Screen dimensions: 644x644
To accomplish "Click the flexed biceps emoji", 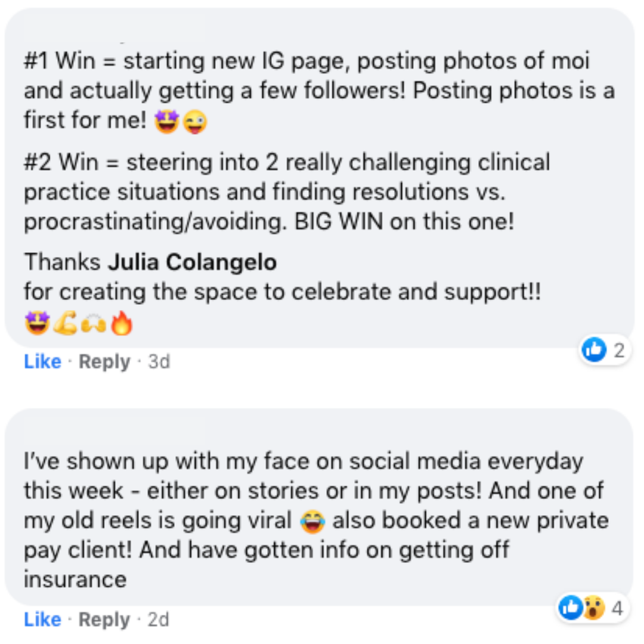I will pyautogui.click(x=66, y=323).
